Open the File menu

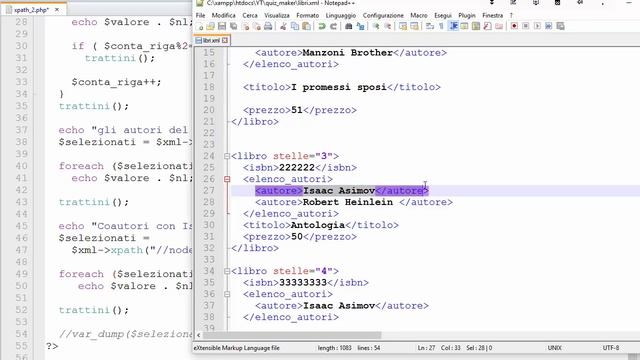tap(200, 16)
